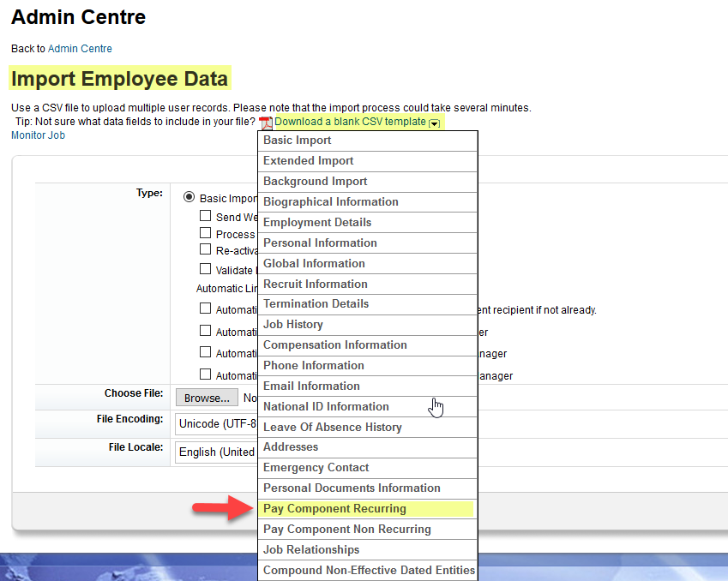Select Compensation Information template
This screenshot has height=581, width=728.
[368, 345]
